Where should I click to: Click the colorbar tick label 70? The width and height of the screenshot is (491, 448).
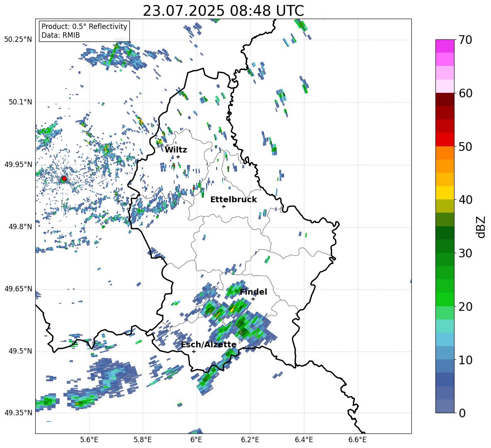(465, 40)
